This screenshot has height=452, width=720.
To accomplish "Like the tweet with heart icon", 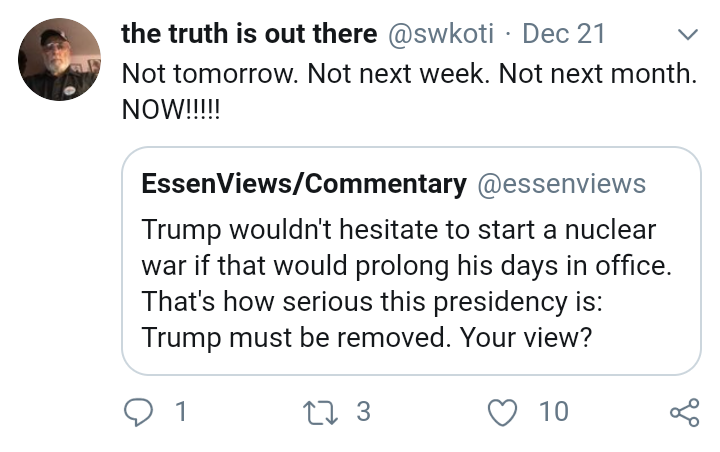I will (502, 412).
